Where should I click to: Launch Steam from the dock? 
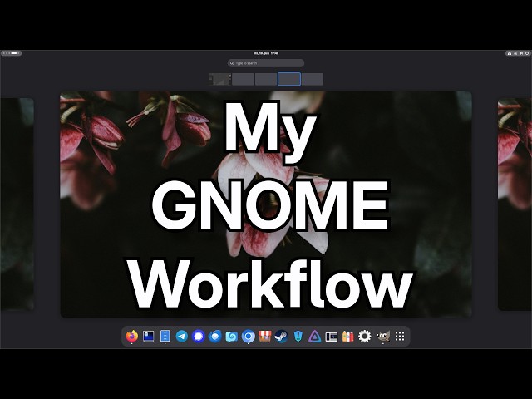(x=281, y=336)
